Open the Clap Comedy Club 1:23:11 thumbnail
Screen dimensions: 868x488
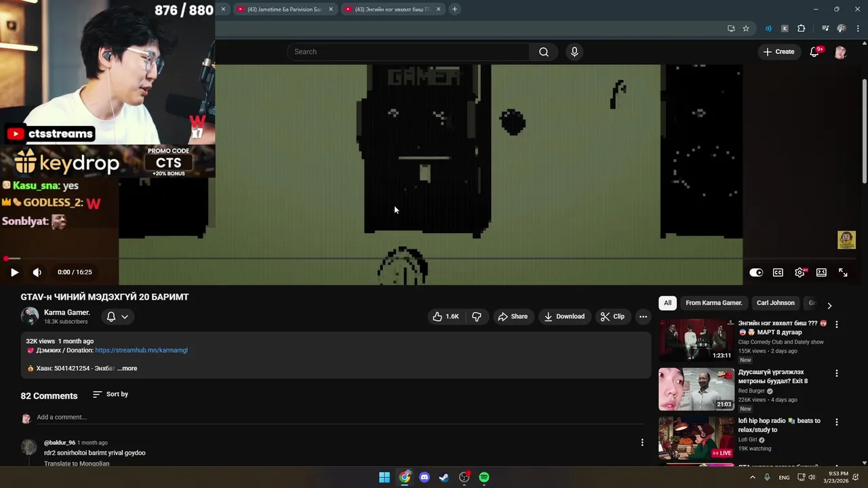click(696, 340)
